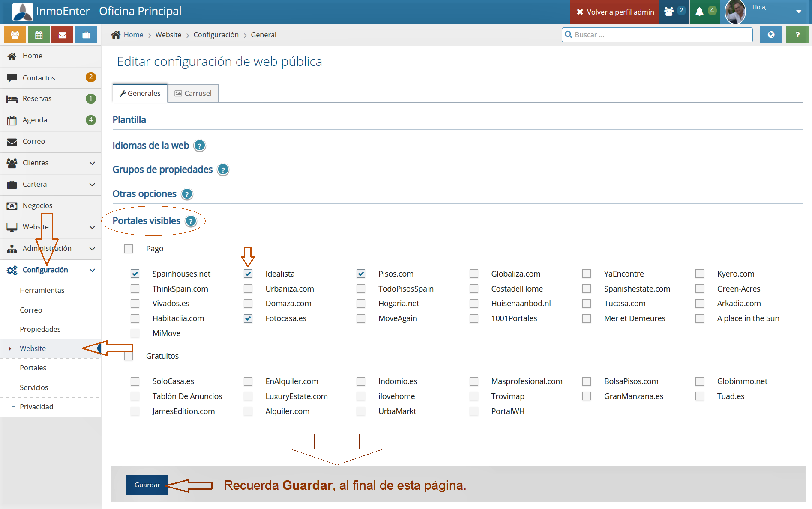Click the Clientes people icon in sidebar
812x509 pixels.
12,163
